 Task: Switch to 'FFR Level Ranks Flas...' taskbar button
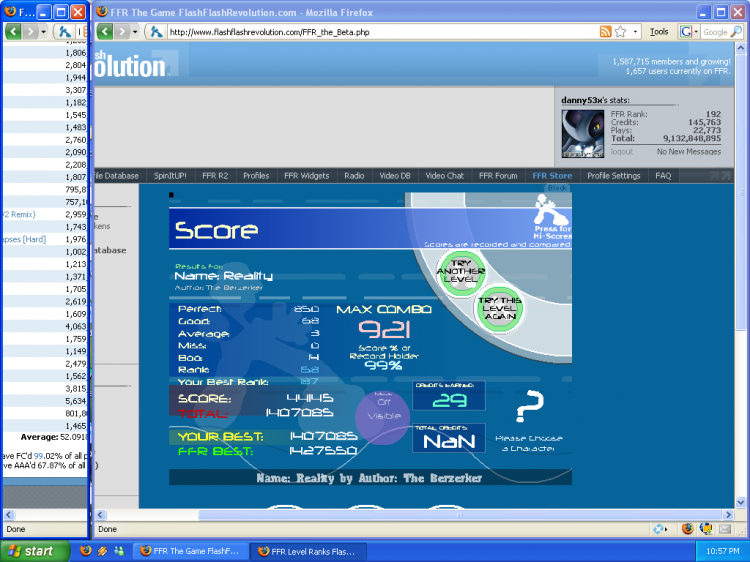[x=309, y=551]
